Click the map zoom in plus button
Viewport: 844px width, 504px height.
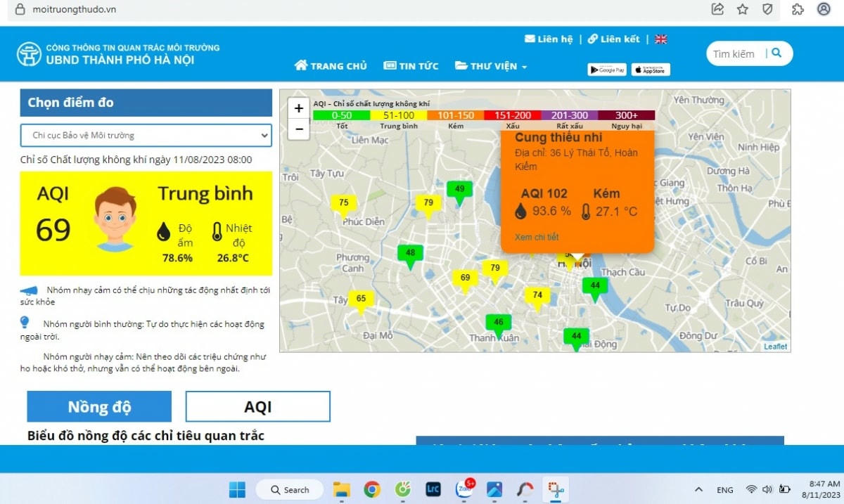(299, 108)
